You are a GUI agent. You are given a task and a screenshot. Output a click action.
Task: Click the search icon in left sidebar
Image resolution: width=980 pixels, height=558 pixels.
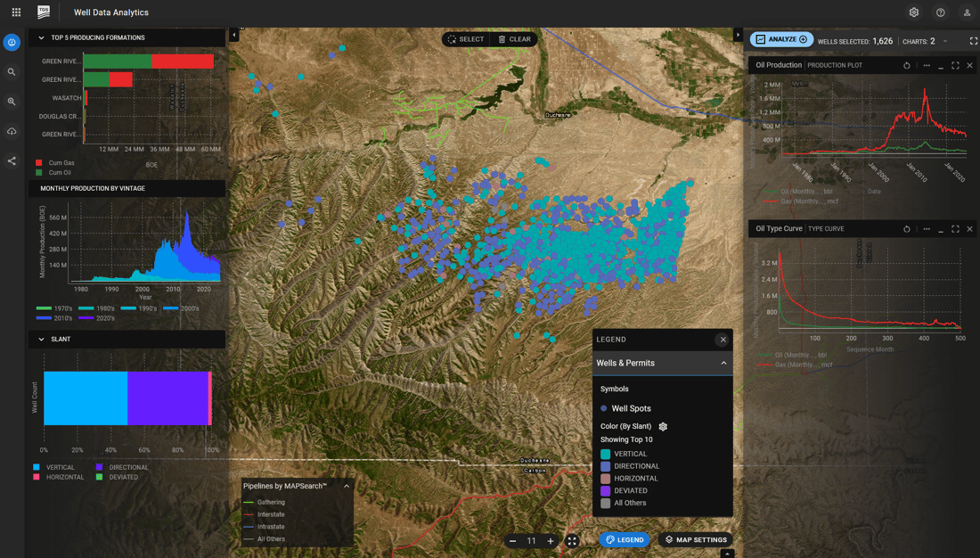click(x=12, y=72)
